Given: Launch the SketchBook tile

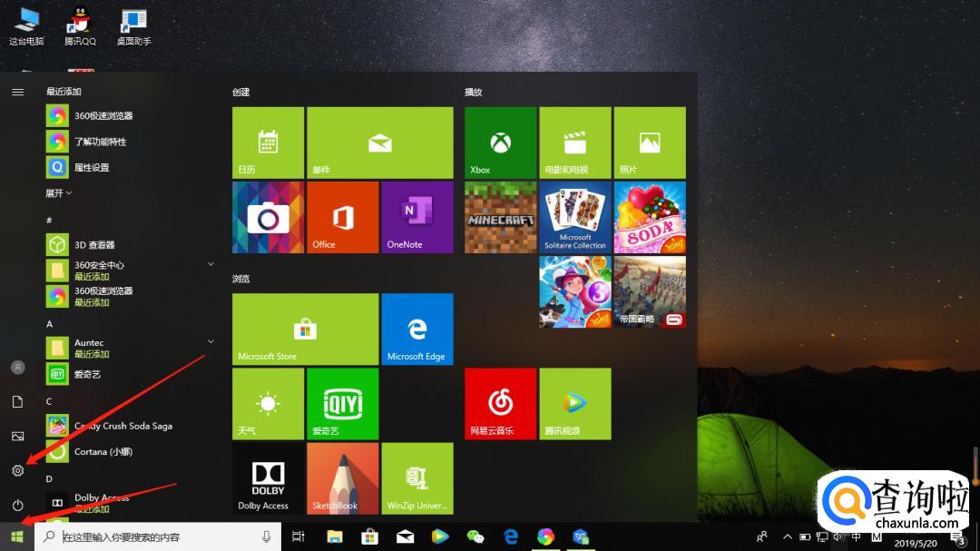Looking at the screenshot, I should click(342, 478).
